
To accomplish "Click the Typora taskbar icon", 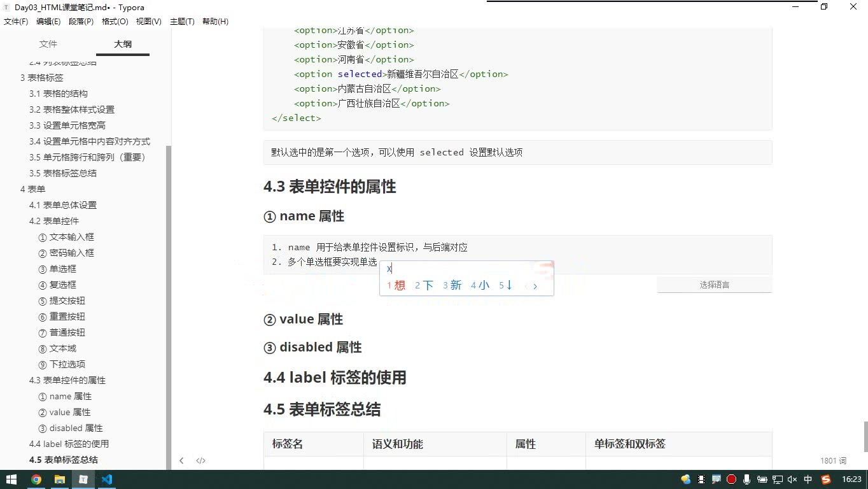I will point(83,479).
